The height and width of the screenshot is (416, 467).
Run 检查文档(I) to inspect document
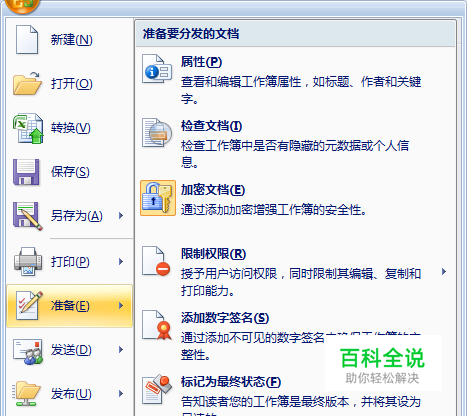point(295,143)
